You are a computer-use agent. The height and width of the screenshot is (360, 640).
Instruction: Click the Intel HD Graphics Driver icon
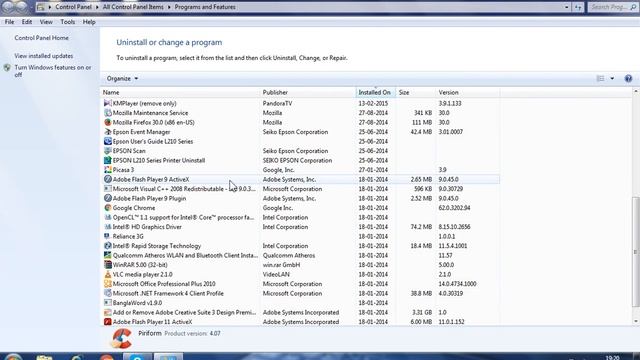pos(107,227)
